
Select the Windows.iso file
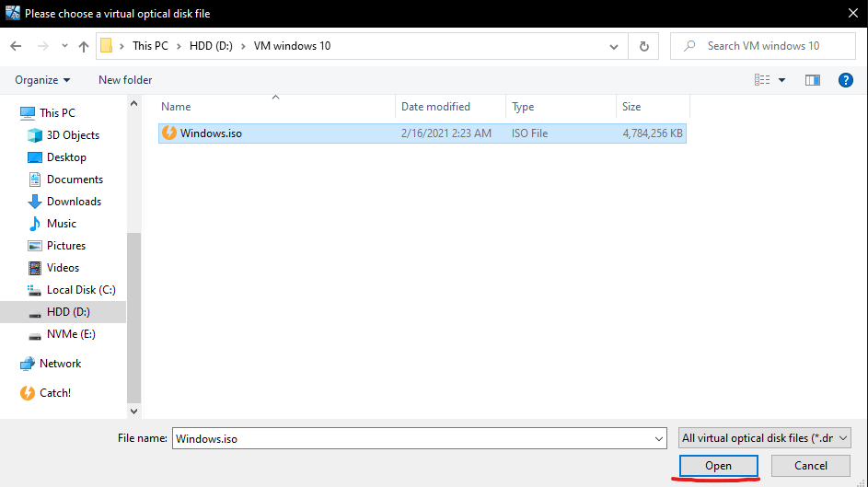[210, 133]
